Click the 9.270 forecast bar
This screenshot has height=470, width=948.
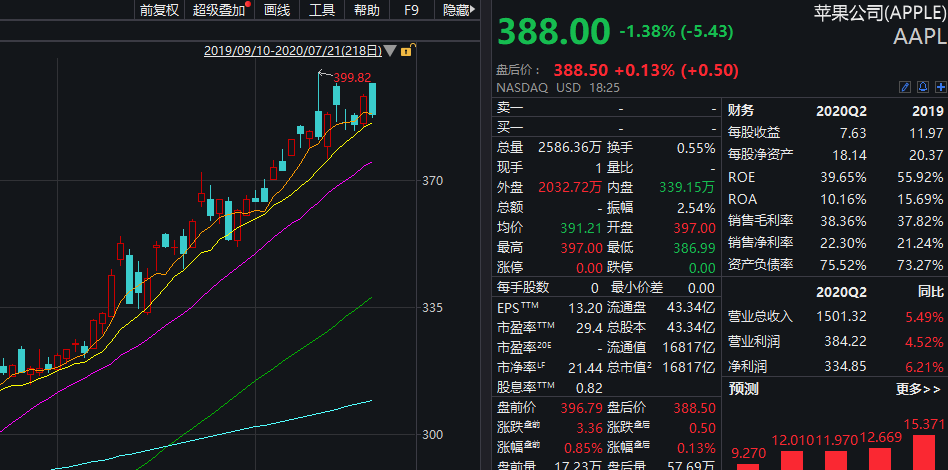coord(748,466)
